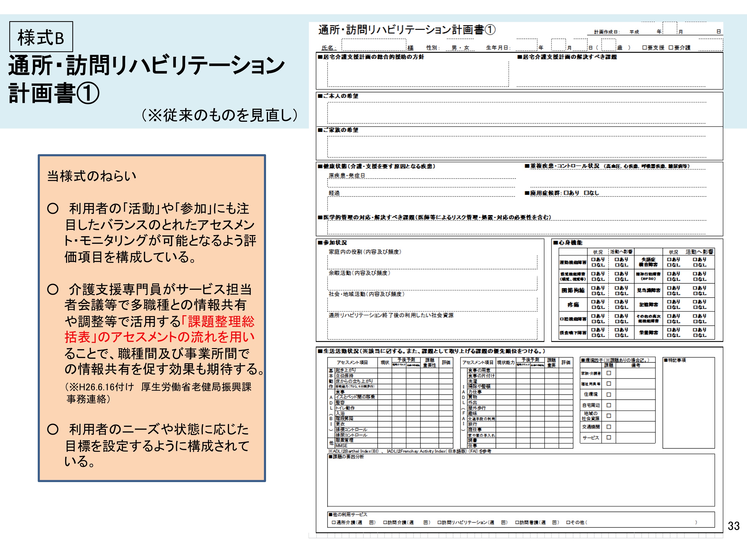
Task: Click the 関節拘縮 row label
Action: point(573,290)
